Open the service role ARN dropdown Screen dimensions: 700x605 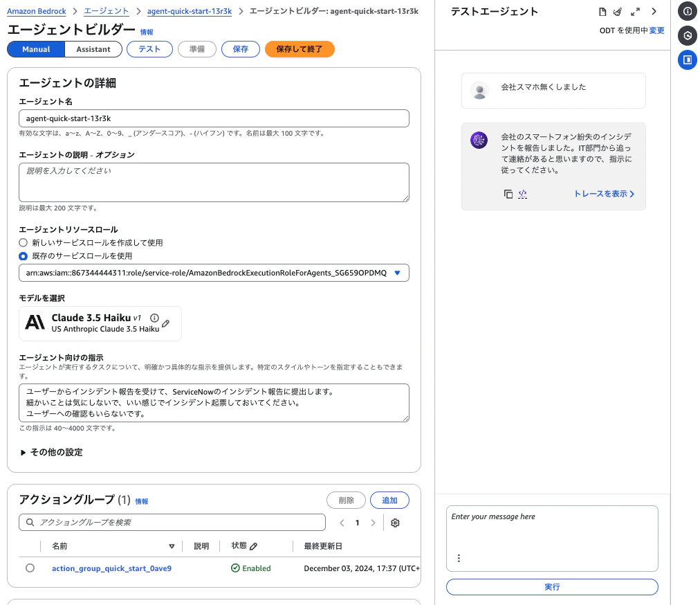[x=214, y=273]
